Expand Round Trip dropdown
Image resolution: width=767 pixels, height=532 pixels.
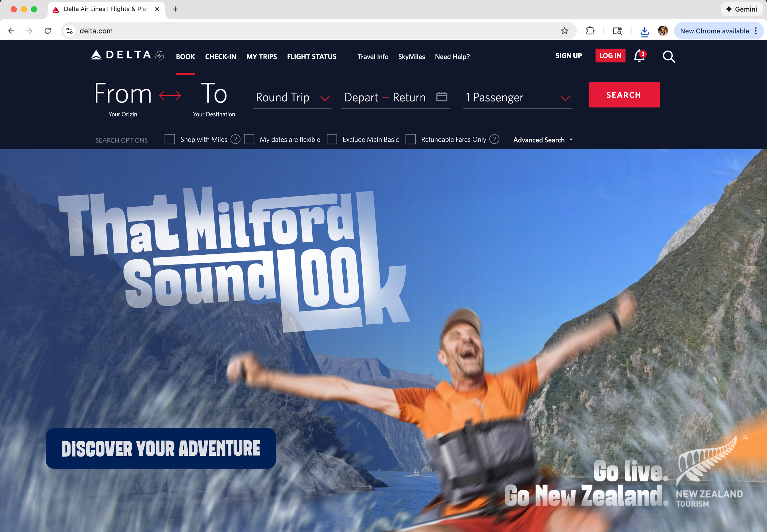coord(292,98)
